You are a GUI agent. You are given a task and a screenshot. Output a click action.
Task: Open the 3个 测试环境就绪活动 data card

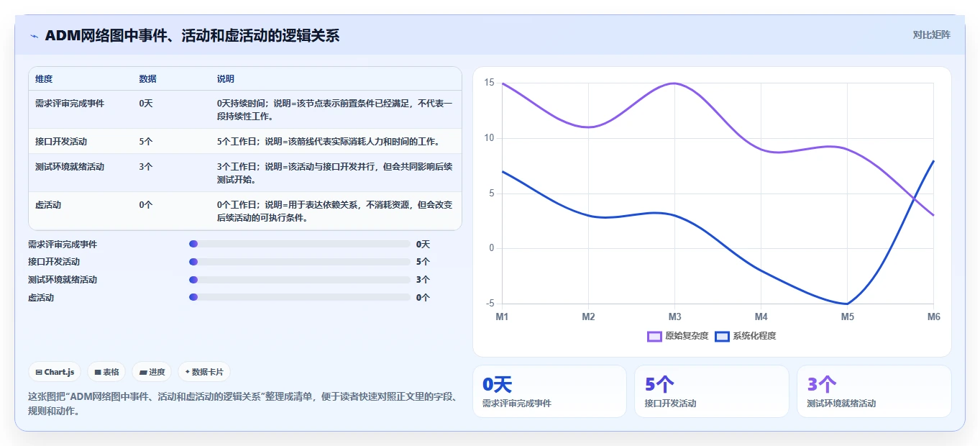click(874, 391)
